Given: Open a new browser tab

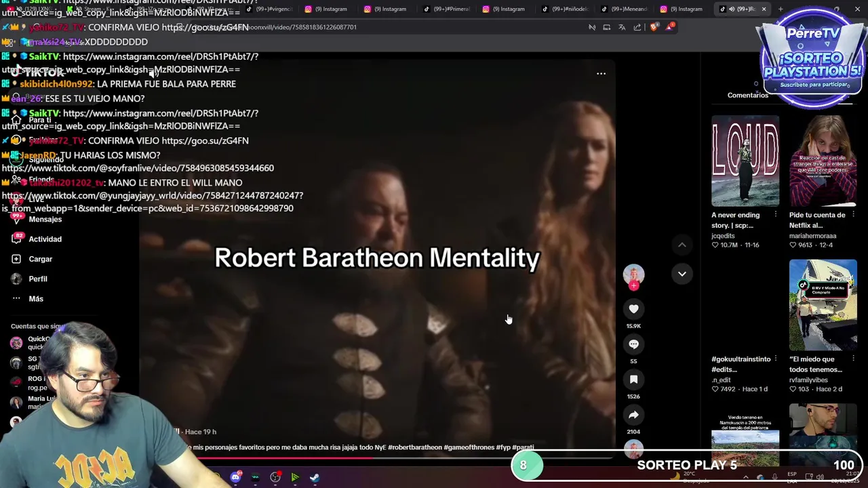Looking at the screenshot, I should [x=781, y=9].
